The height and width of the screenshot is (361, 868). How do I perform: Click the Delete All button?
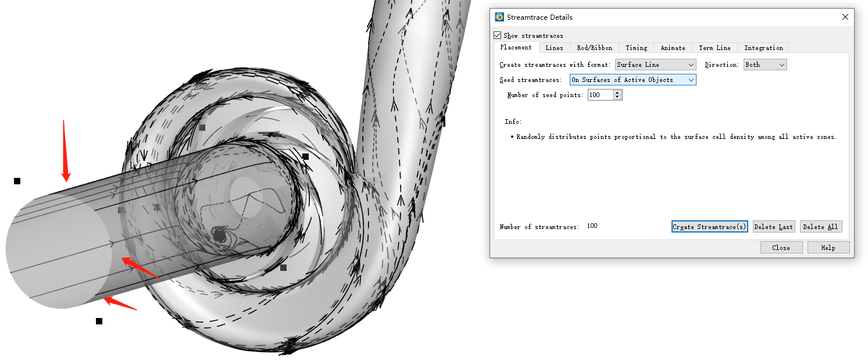click(x=820, y=227)
